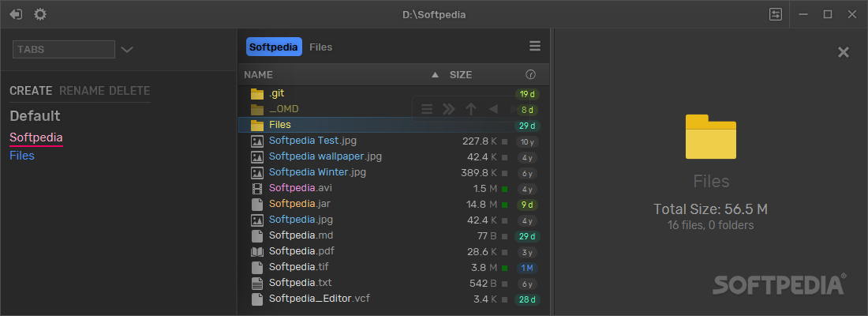The height and width of the screenshot is (316, 868).
Task: Select Softpedia wallpaper.jpg file name
Action: pos(325,156)
